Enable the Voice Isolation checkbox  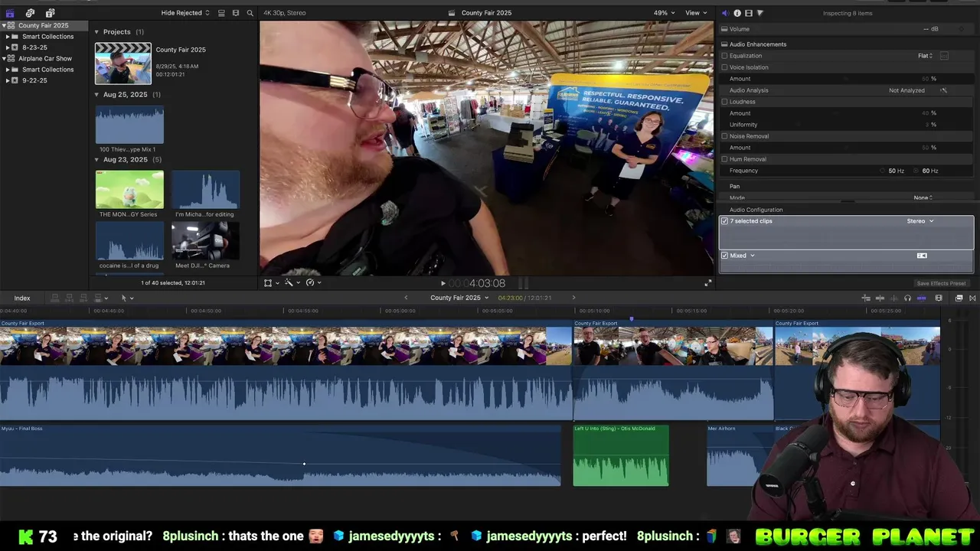[x=724, y=67]
